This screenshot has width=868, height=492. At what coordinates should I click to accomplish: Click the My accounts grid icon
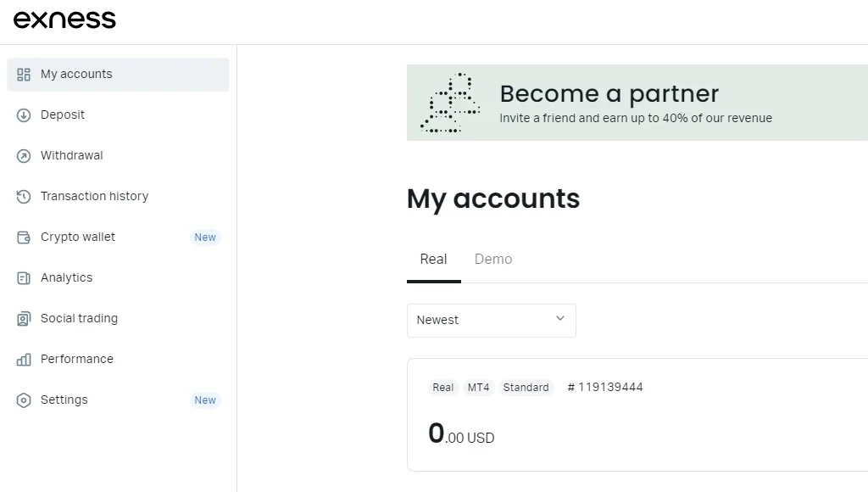pos(24,75)
